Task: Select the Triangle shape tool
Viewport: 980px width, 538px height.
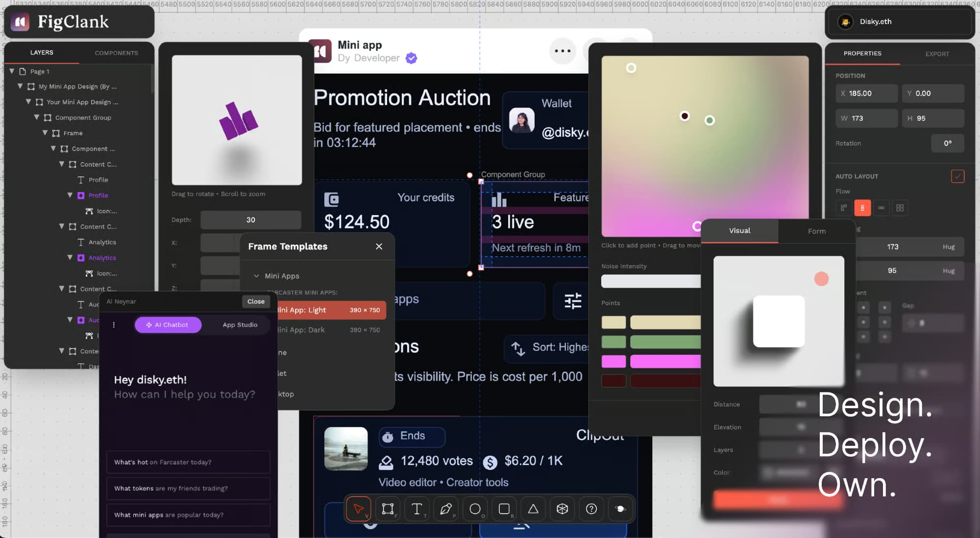Action: [x=533, y=509]
